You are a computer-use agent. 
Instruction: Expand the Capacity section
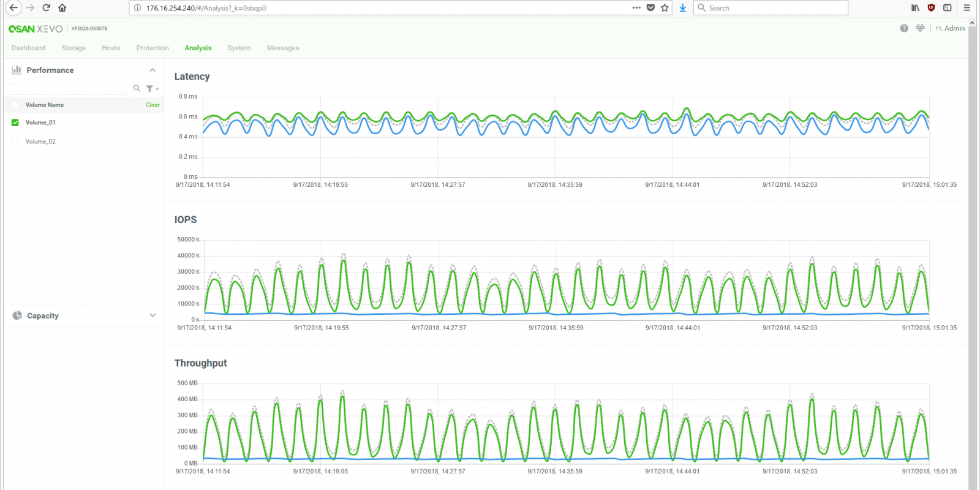(153, 315)
